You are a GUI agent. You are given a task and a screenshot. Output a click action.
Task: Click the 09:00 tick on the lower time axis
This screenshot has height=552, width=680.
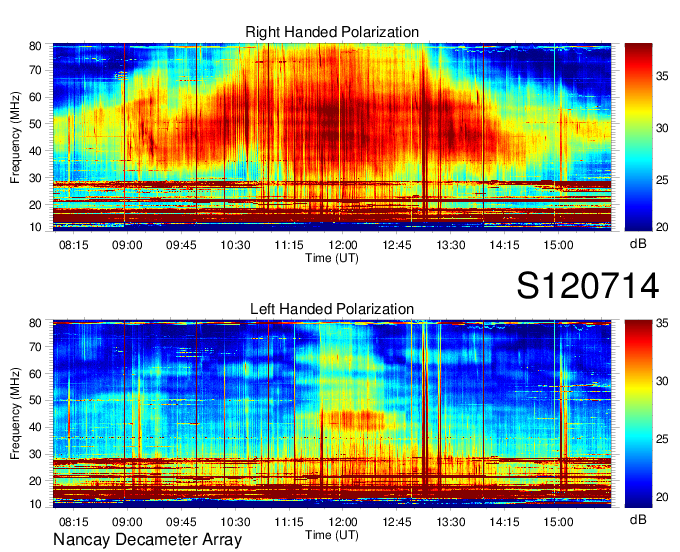pyautogui.click(x=127, y=522)
